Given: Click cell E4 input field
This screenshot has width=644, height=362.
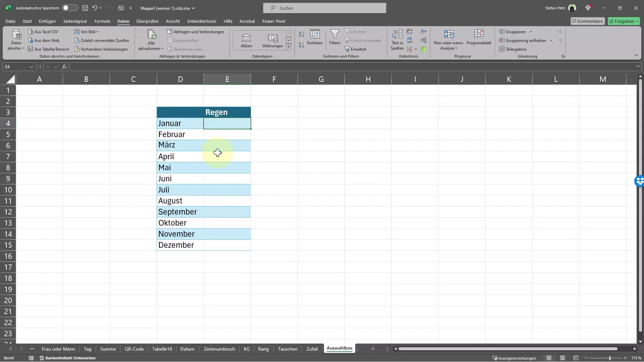Looking at the screenshot, I should click(228, 123).
